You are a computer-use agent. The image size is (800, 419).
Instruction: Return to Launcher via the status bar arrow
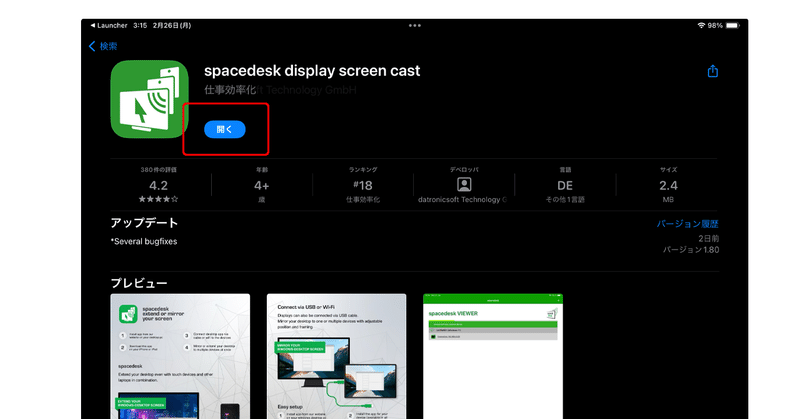point(108,26)
